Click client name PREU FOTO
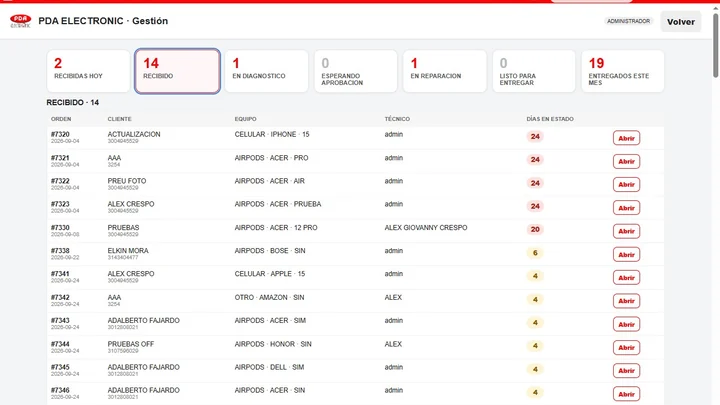Image resolution: width=720 pixels, height=405 pixels. point(127,181)
